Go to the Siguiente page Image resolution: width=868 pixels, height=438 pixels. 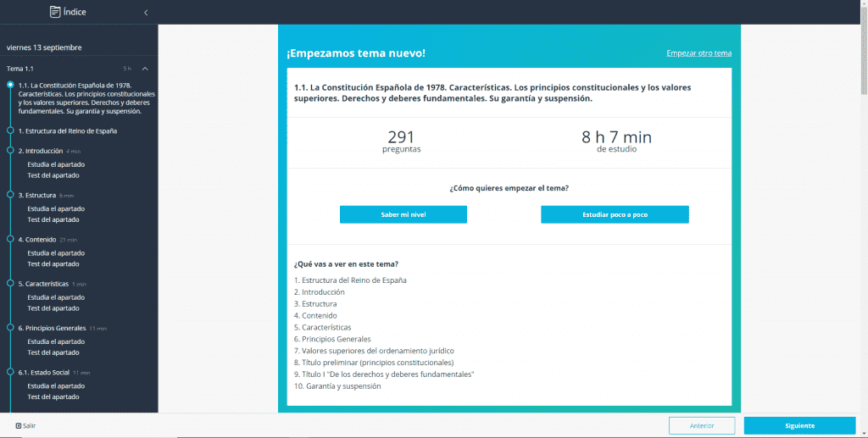pos(799,425)
